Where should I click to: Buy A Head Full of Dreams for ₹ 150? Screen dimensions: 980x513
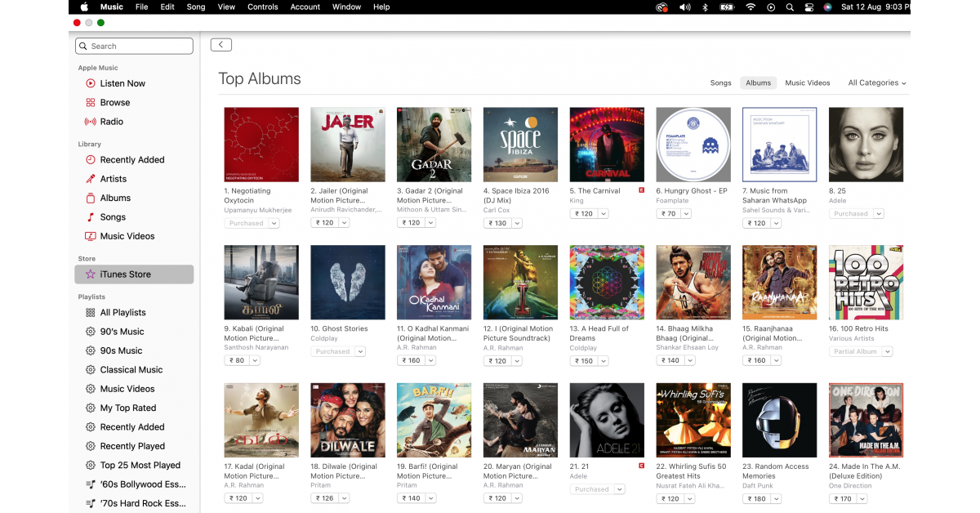(584, 360)
